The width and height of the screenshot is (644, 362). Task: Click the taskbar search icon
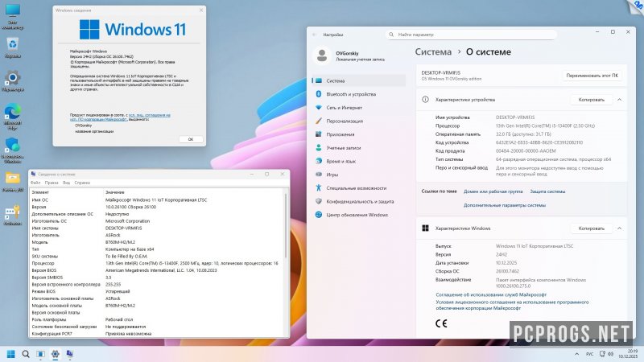pos(26,354)
